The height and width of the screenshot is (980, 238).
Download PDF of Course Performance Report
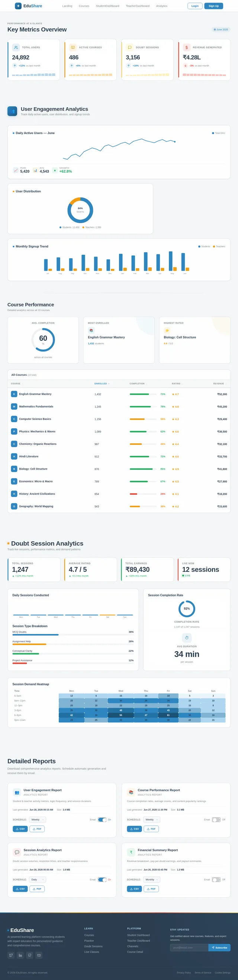click(151, 829)
